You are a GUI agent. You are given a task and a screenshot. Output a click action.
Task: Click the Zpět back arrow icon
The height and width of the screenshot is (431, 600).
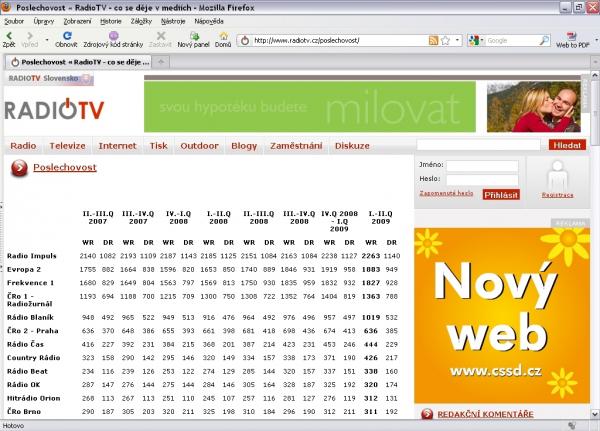point(9,36)
